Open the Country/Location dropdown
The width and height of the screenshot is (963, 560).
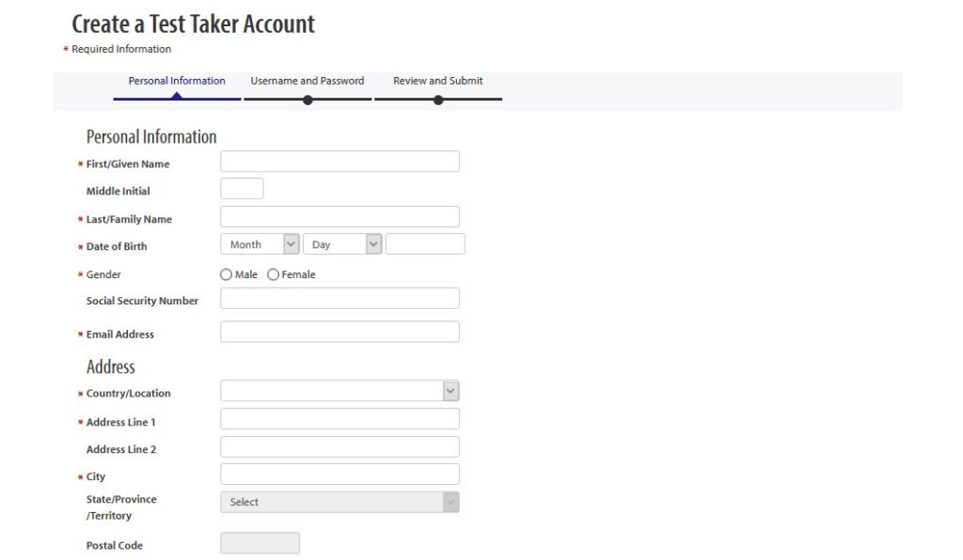(x=339, y=391)
